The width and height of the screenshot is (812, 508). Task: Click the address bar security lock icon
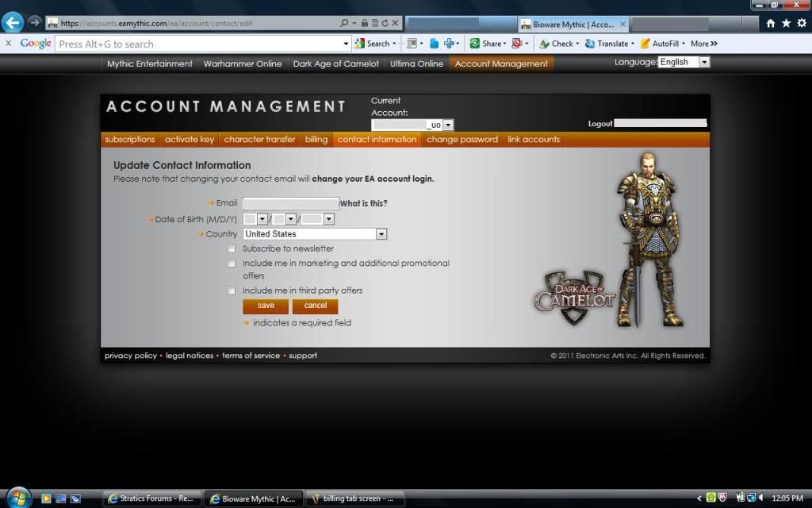click(365, 23)
